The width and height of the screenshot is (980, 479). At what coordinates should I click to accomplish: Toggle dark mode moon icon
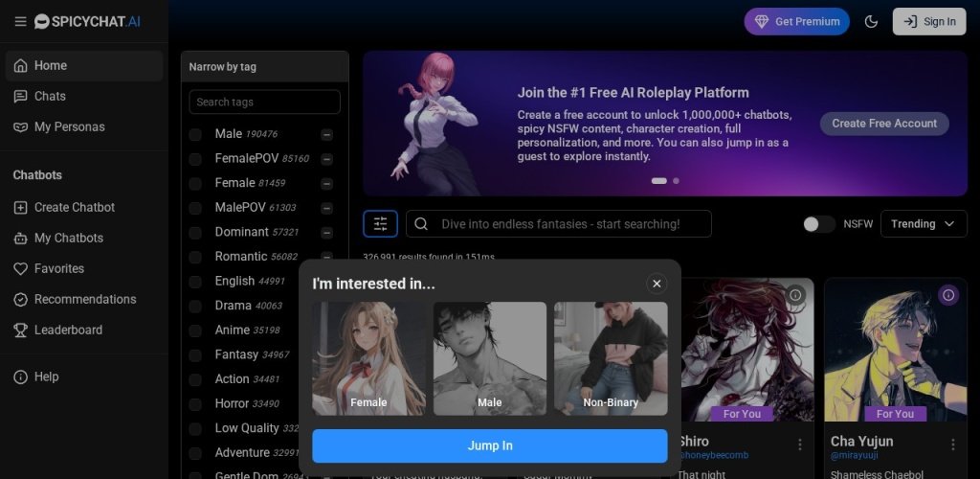[871, 21]
